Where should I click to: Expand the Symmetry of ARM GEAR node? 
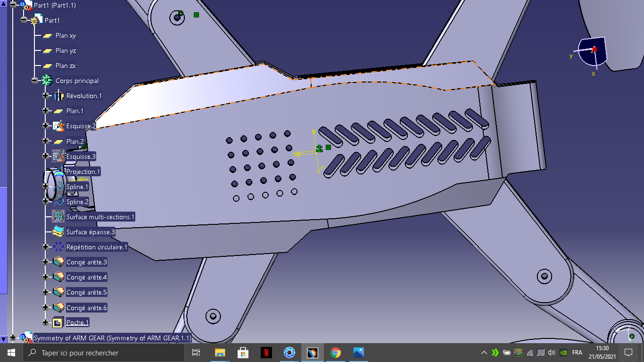[x=13, y=337]
